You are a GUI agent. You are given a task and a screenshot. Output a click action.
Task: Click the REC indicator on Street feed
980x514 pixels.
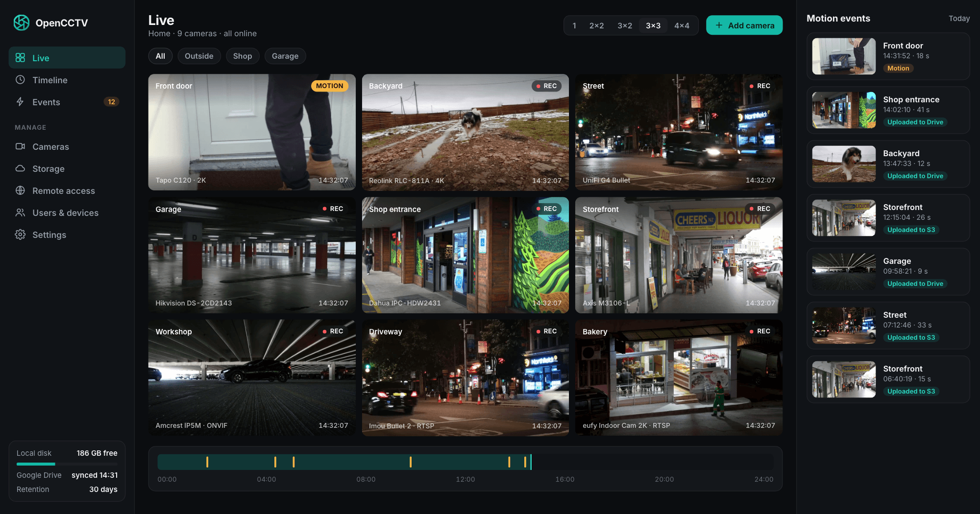(759, 86)
